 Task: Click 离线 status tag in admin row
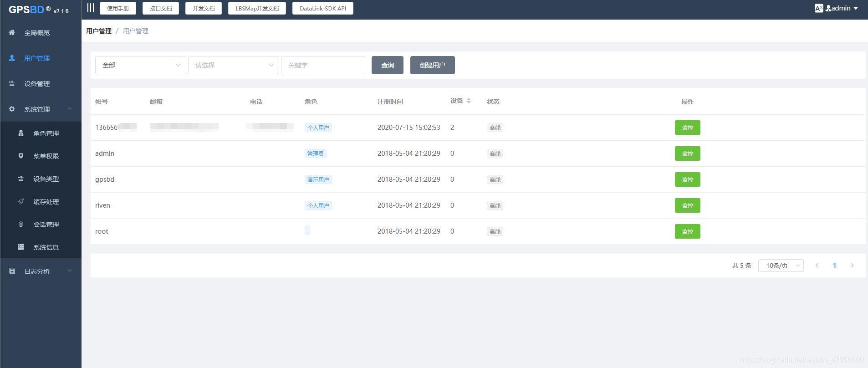[x=495, y=153]
